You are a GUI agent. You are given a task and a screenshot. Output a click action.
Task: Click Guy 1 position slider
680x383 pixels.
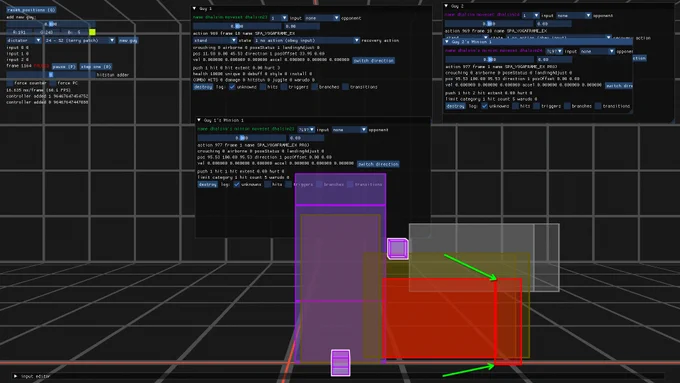[237, 26]
